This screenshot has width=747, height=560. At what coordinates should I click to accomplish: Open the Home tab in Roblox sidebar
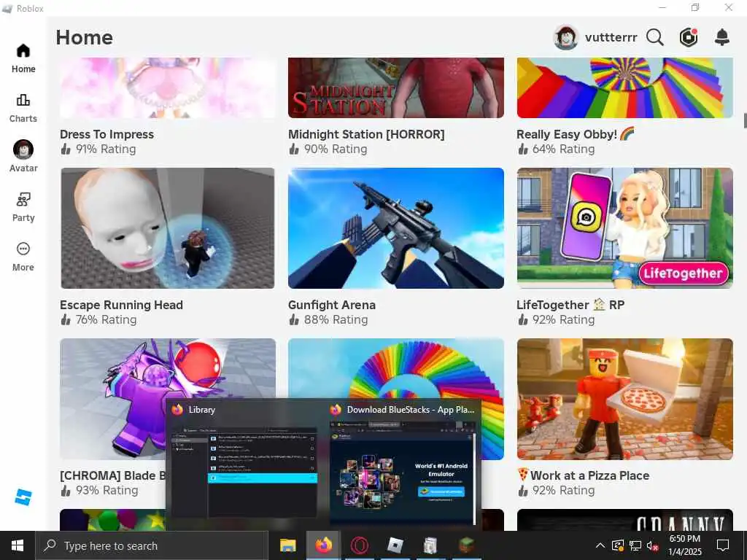23,59
